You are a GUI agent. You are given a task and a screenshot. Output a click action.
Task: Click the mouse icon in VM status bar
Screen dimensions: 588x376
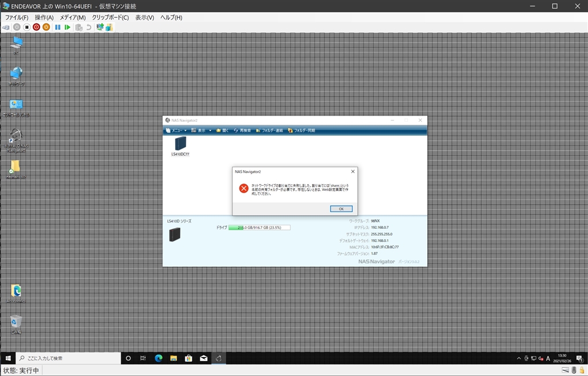[574, 370]
